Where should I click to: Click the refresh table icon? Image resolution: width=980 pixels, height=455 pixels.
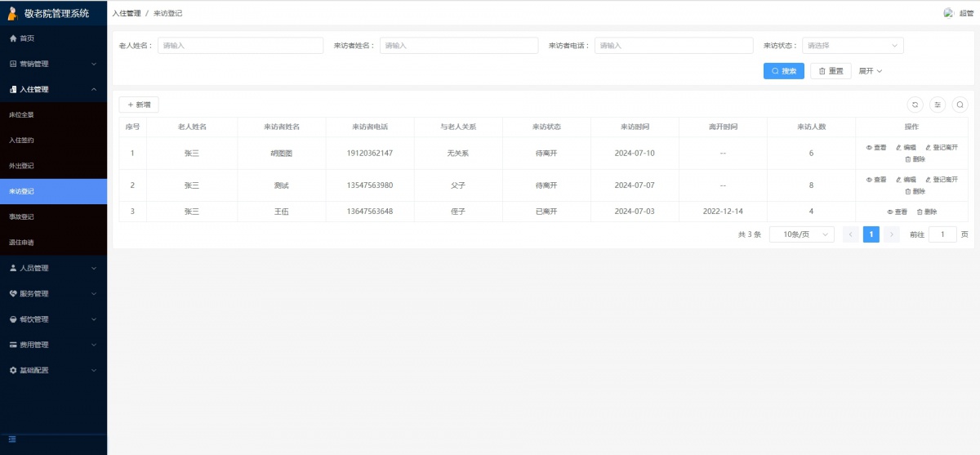pyautogui.click(x=915, y=105)
